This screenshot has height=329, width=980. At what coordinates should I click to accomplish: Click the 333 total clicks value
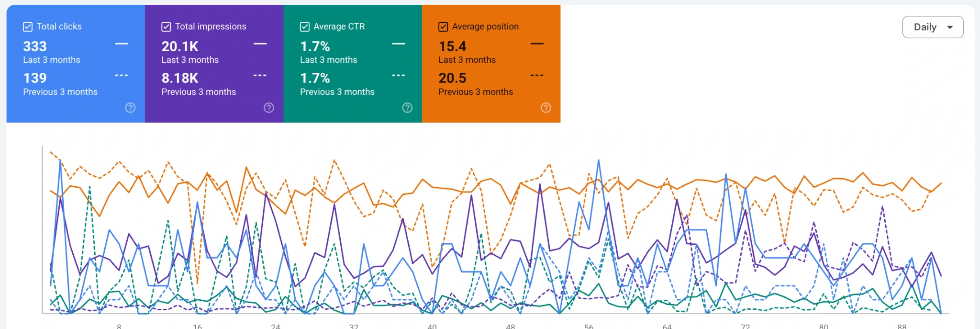tap(35, 46)
